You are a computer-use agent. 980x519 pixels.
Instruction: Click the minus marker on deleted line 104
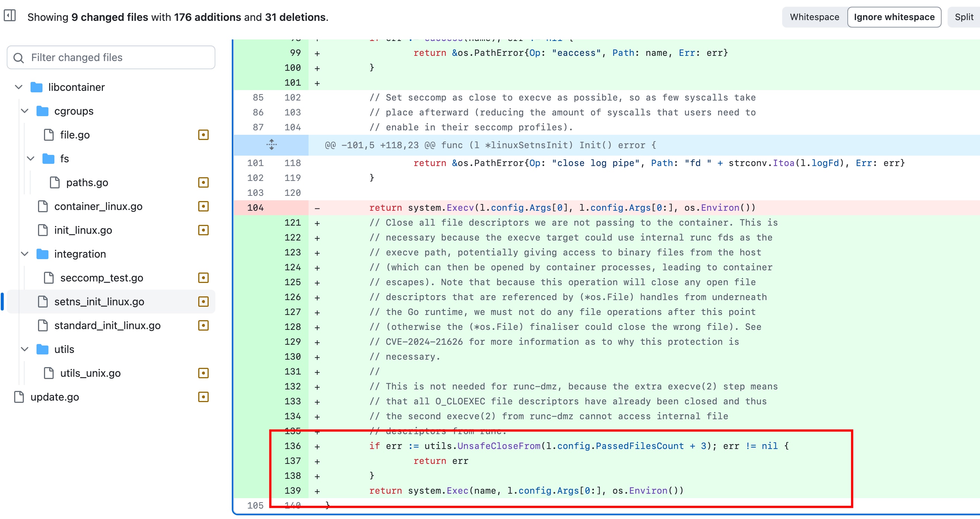pos(317,208)
